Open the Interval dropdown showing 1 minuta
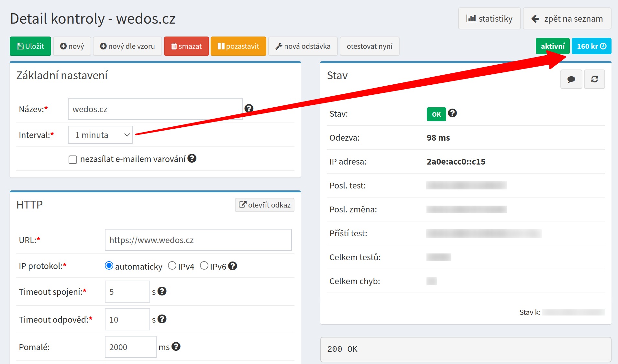 point(100,135)
